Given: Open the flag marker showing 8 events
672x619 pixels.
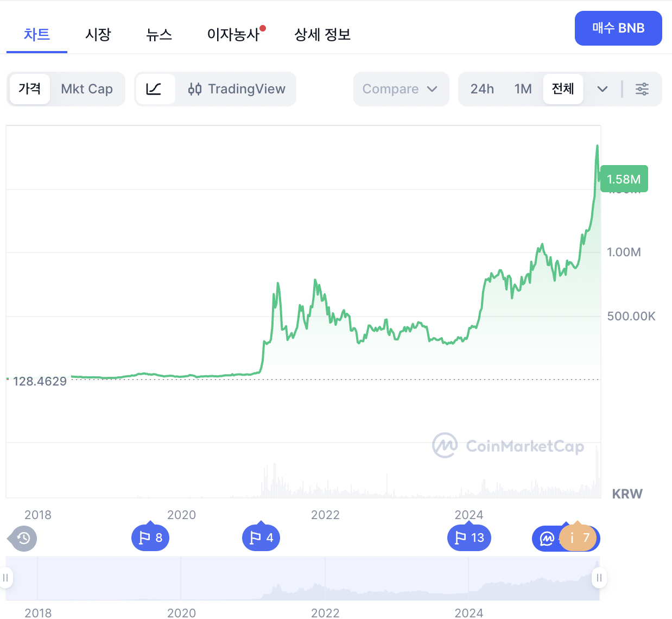Looking at the screenshot, I should (x=150, y=538).
